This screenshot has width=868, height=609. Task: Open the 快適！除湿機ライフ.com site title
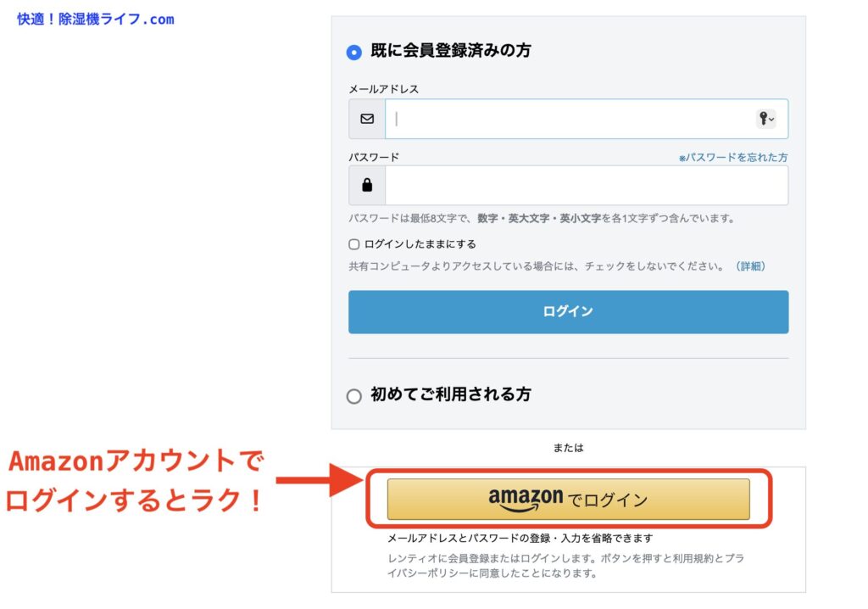pyautogui.click(x=96, y=19)
